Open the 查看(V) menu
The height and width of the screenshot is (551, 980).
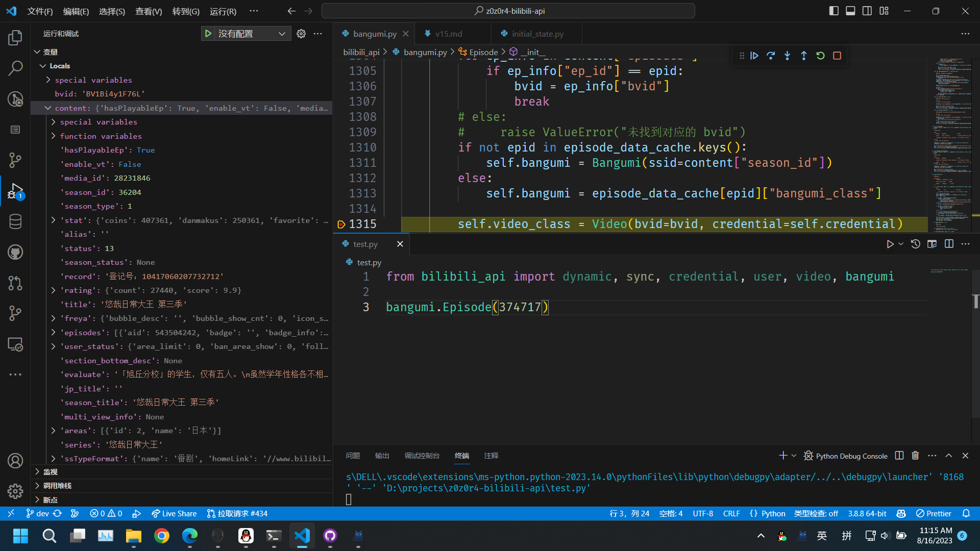[148, 11]
